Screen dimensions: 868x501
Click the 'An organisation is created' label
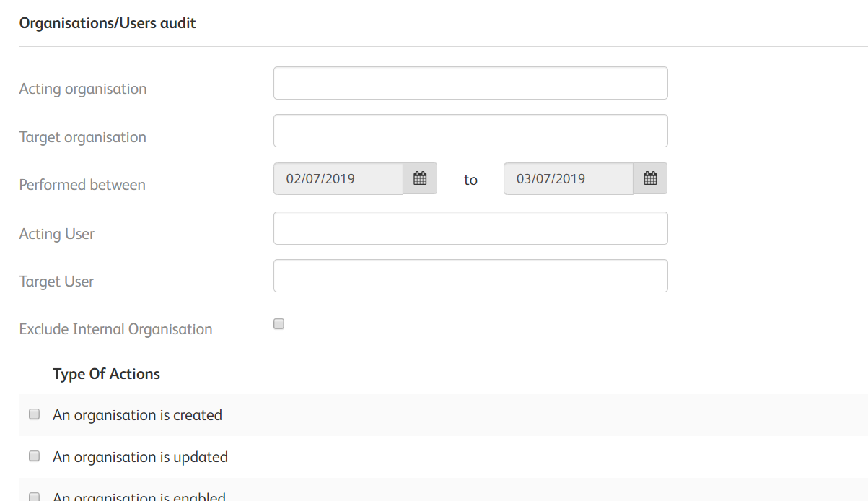coord(137,415)
